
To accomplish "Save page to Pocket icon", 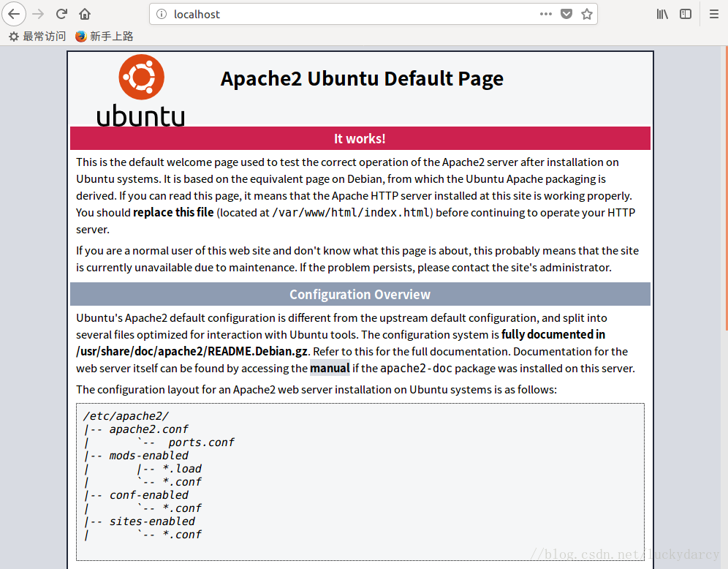I will coord(566,14).
